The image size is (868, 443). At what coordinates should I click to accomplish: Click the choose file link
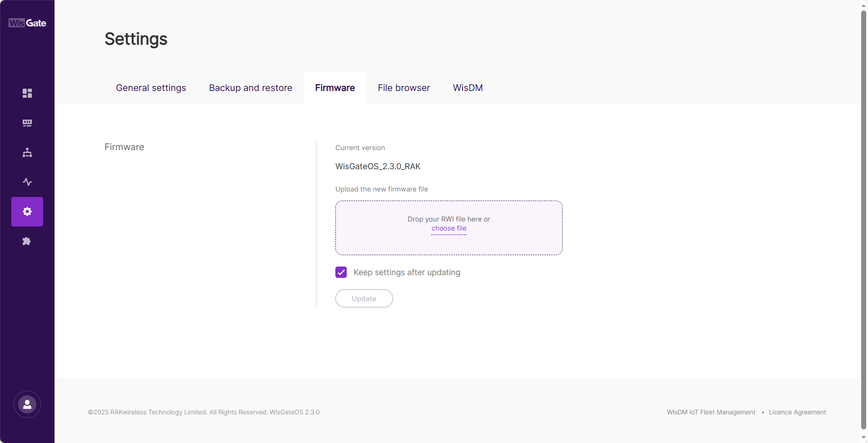(x=449, y=228)
